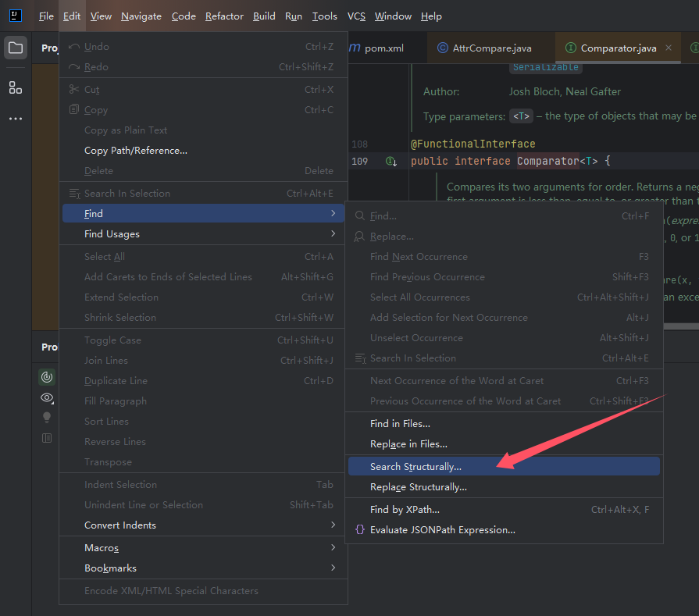Open the VCS menu
This screenshot has width=699, height=616.
(356, 16)
